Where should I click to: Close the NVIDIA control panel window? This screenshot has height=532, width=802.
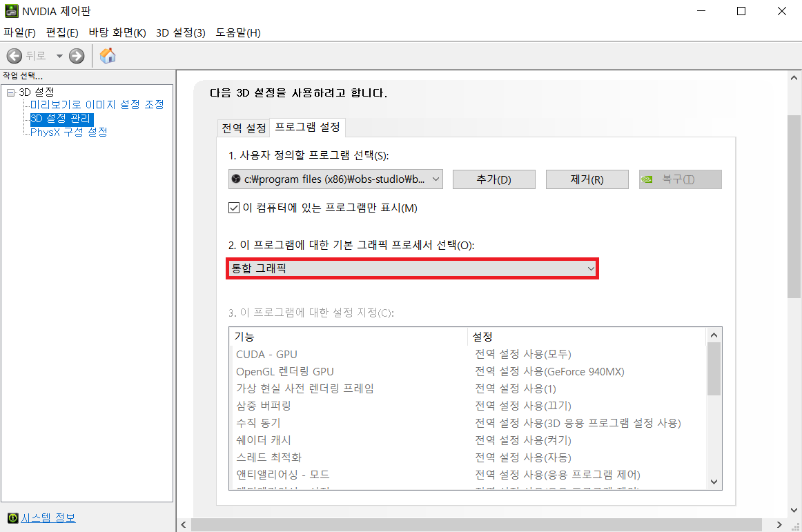pyautogui.click(x=781, y=11)
